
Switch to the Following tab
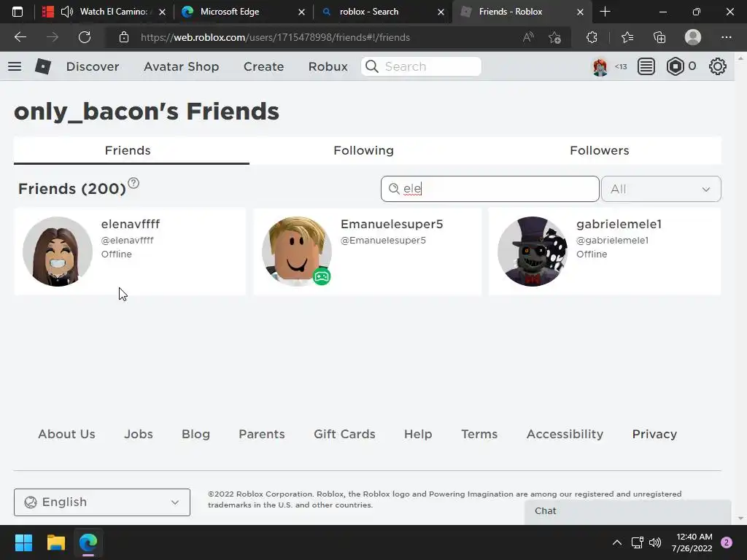coord(363,150)
